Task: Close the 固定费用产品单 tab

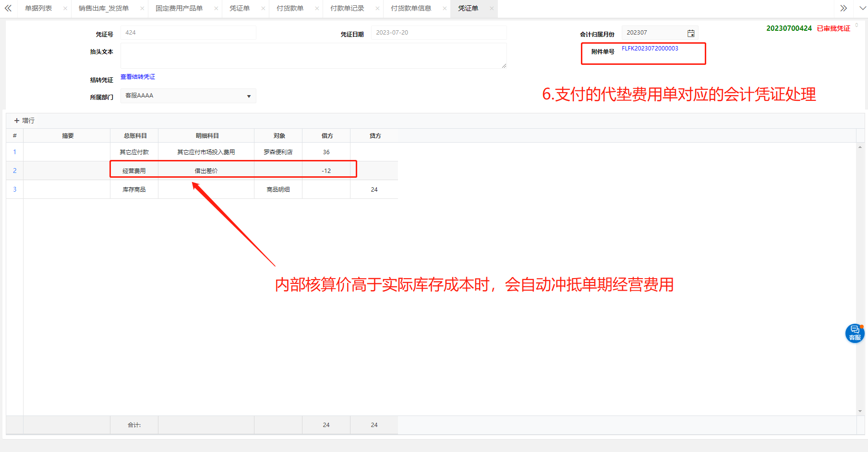Action: tap(216, 9)
